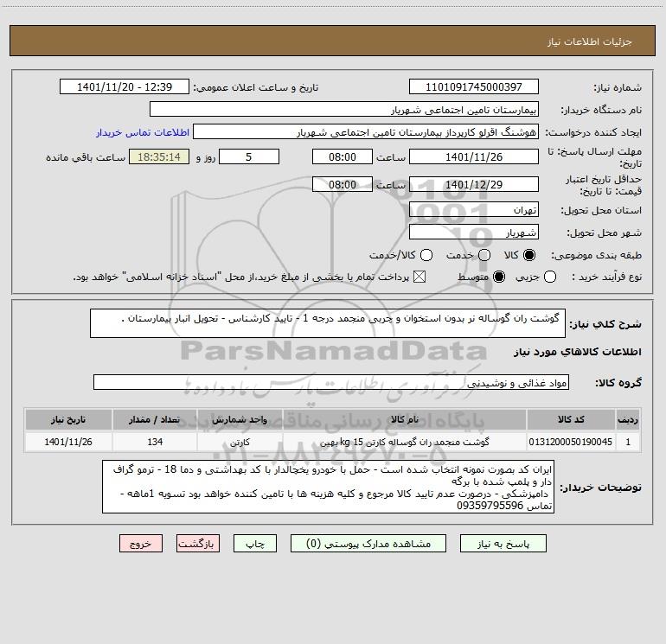Click the نام کالا column header
666x644 pixels.
click(x=405, y=419)
